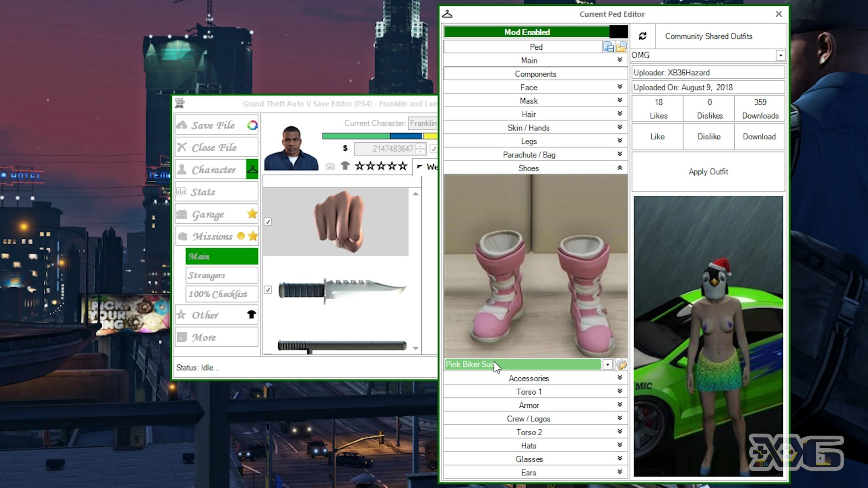Image resolution: width=868 pixels, height=488 pixels.
Task: Open the 100% Checklist submenu
Action: click(x=222, y=294)
